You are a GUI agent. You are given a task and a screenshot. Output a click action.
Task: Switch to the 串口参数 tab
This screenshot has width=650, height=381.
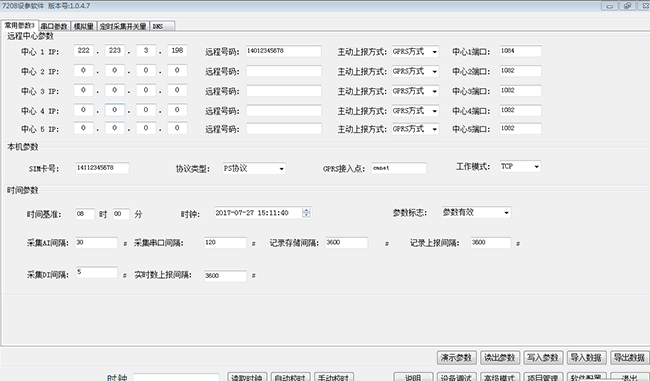tap(54, 27)
